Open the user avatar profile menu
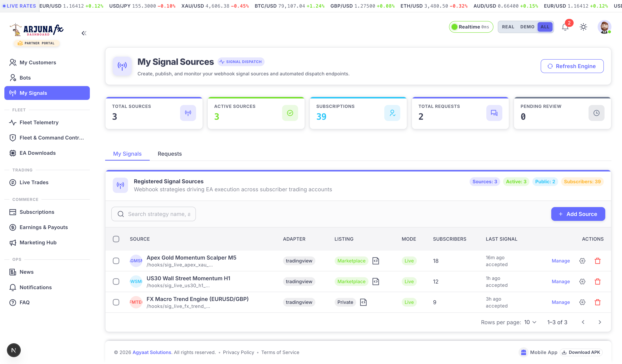This screenshot has height=364, width=622. [604, 27]
